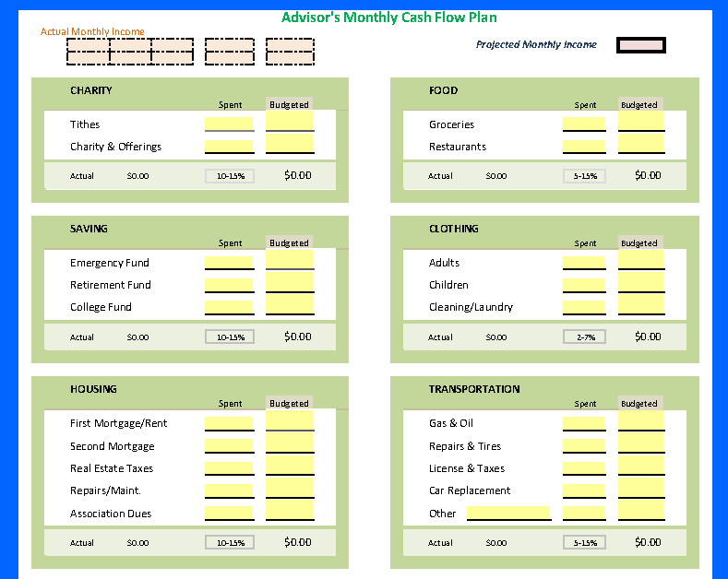Screen dimensions: 728x579
Task: Click the Tithes Spent field
Action: tap(229, 124)
